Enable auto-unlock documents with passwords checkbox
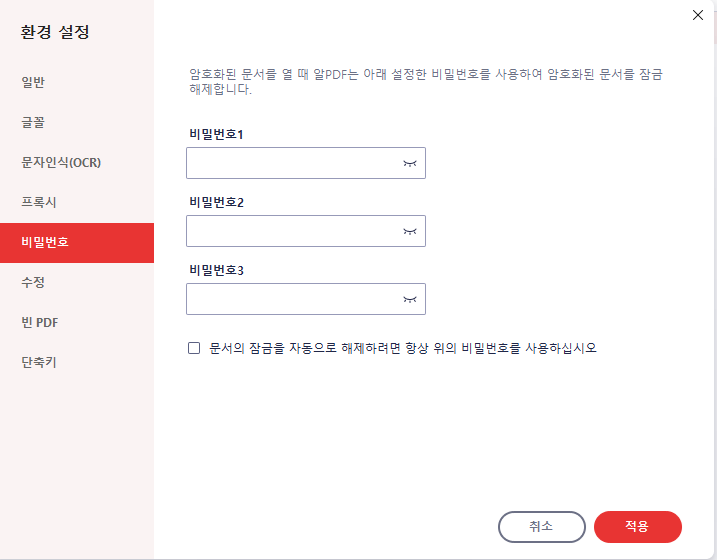The width and height of the screenshot is (717, 560). pos(194,348)
